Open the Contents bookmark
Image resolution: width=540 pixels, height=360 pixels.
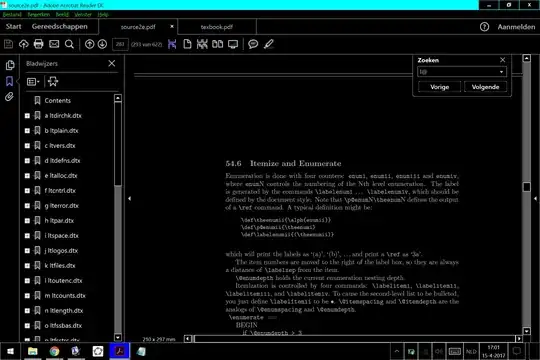click(57, 101)
